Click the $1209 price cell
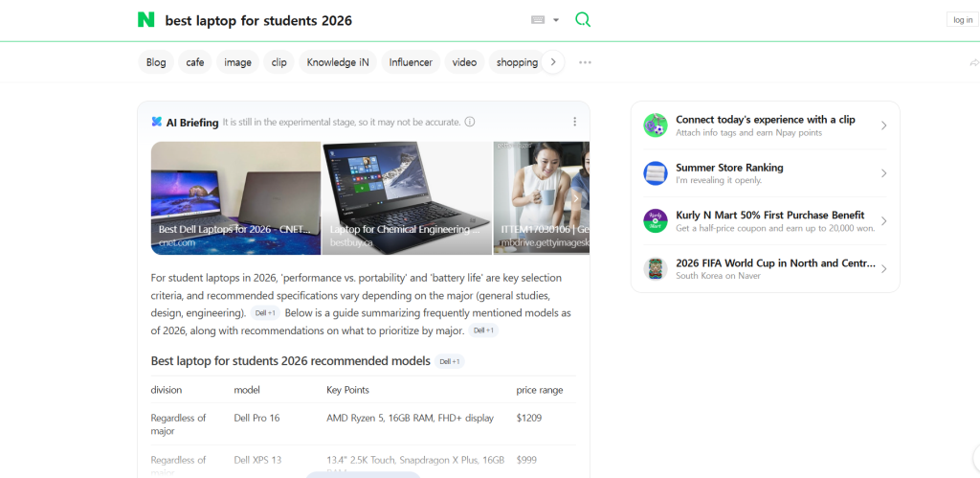980x478 pixels. 528,418
